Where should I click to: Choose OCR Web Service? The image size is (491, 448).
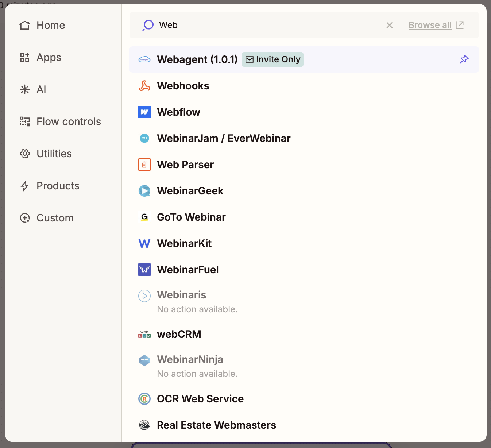point(304,399)
